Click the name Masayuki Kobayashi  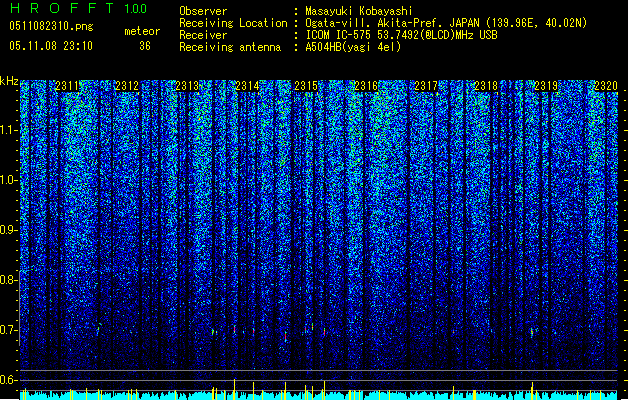tap(359, 11)
